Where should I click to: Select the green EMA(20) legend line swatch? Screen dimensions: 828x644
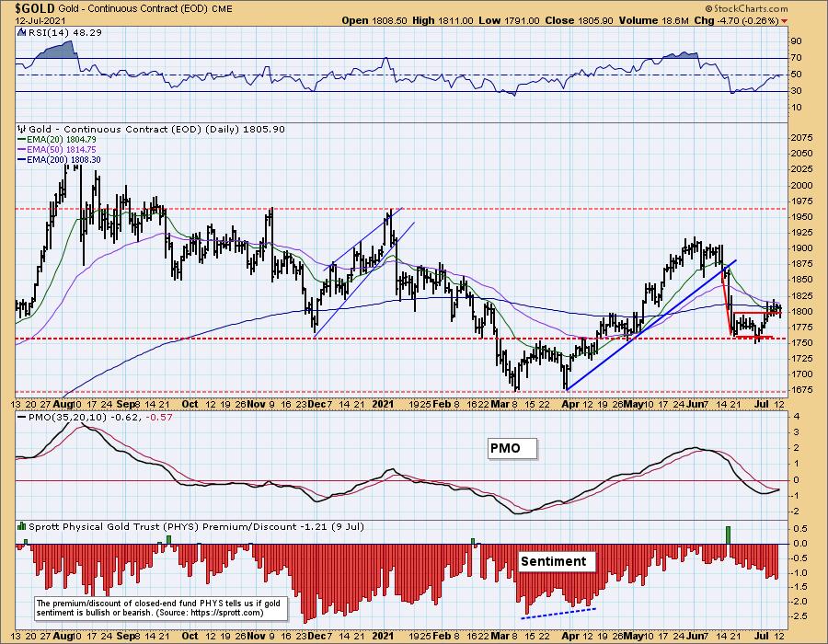[22, 140]
